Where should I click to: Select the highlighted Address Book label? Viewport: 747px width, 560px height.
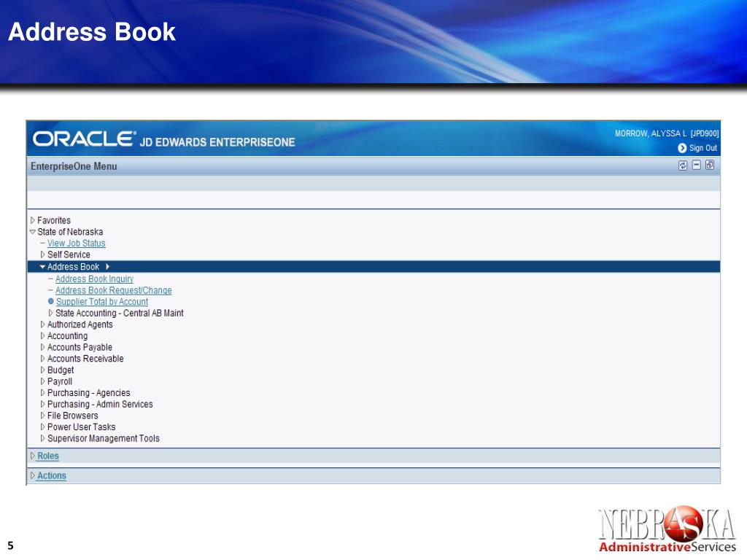click(74, 267)
